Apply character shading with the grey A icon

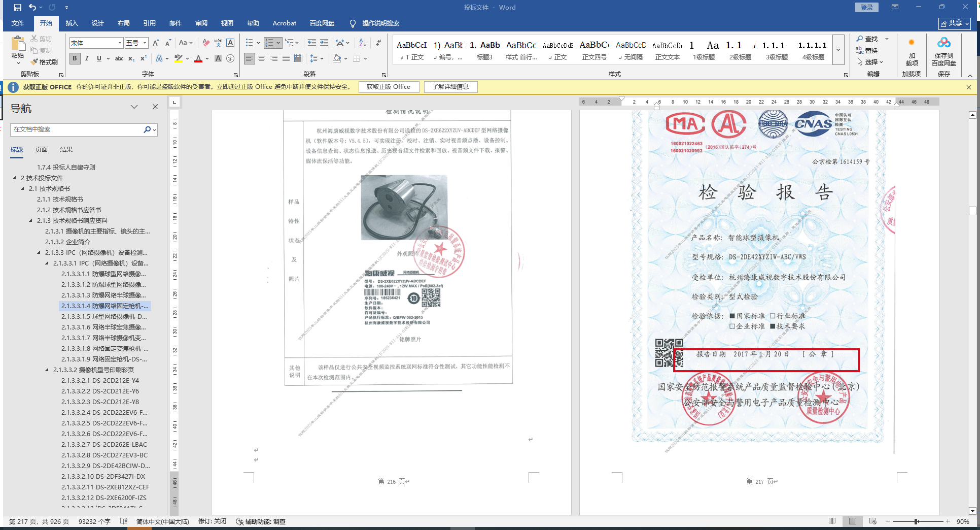[218, 58]
